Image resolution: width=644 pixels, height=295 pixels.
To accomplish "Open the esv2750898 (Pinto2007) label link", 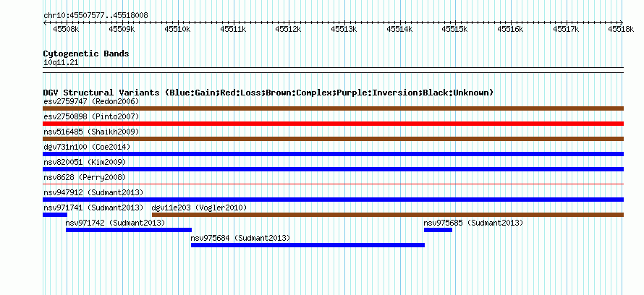I will [91, 116].
